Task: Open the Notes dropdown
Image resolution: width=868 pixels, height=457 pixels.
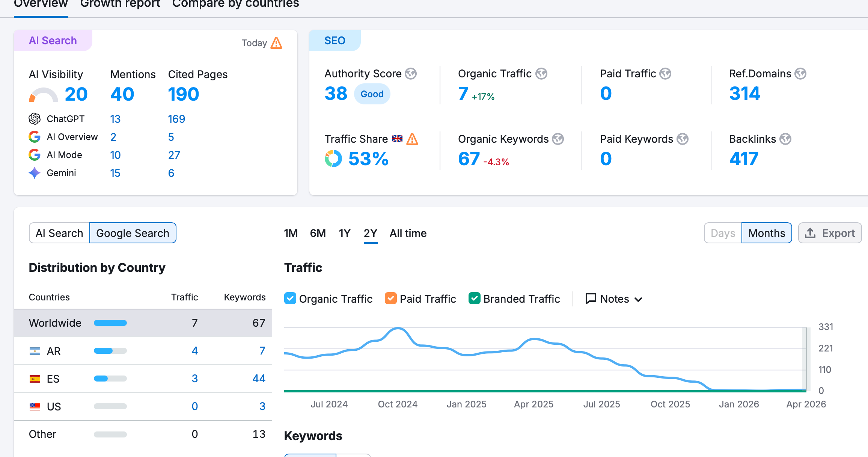Action: click(614, 299)
